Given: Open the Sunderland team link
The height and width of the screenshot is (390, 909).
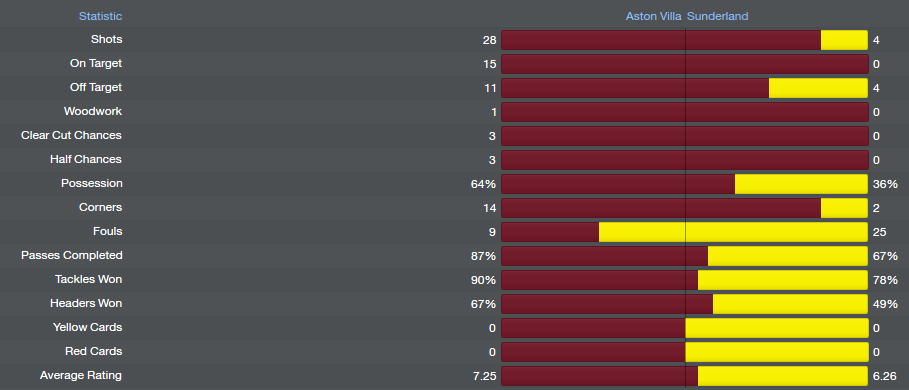Looking at the screenshot, I should [x=718, y=16].
